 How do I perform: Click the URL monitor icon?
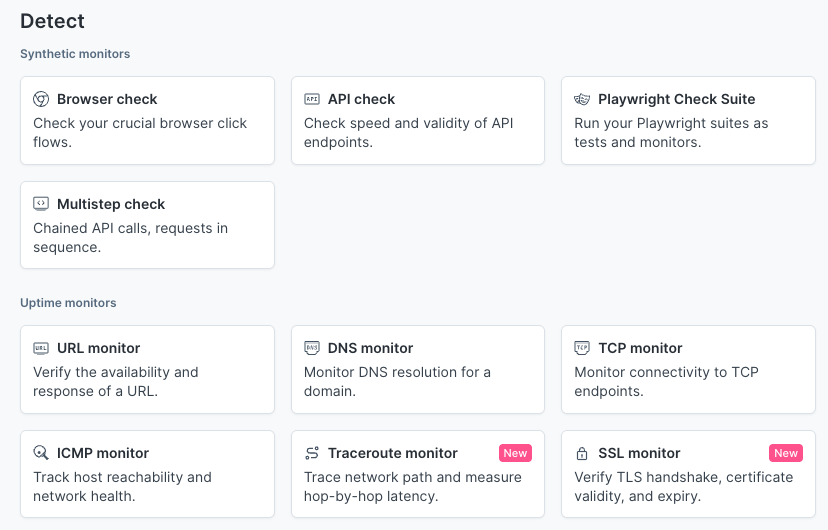point(41,348)
